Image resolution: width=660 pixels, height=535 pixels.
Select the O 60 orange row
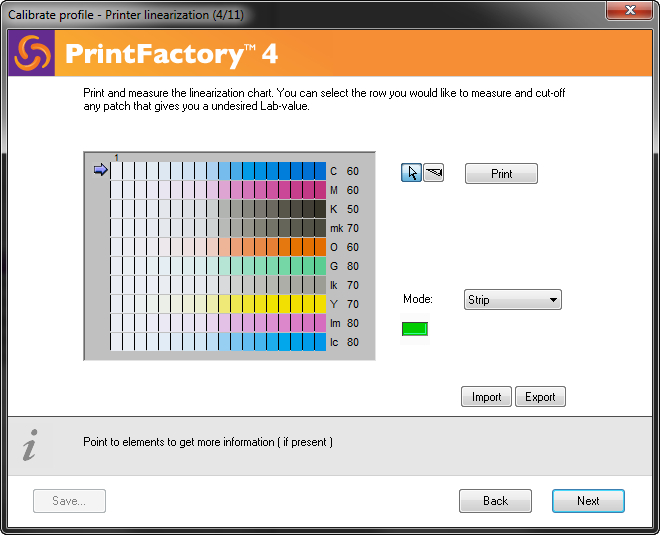coord(218,247)
